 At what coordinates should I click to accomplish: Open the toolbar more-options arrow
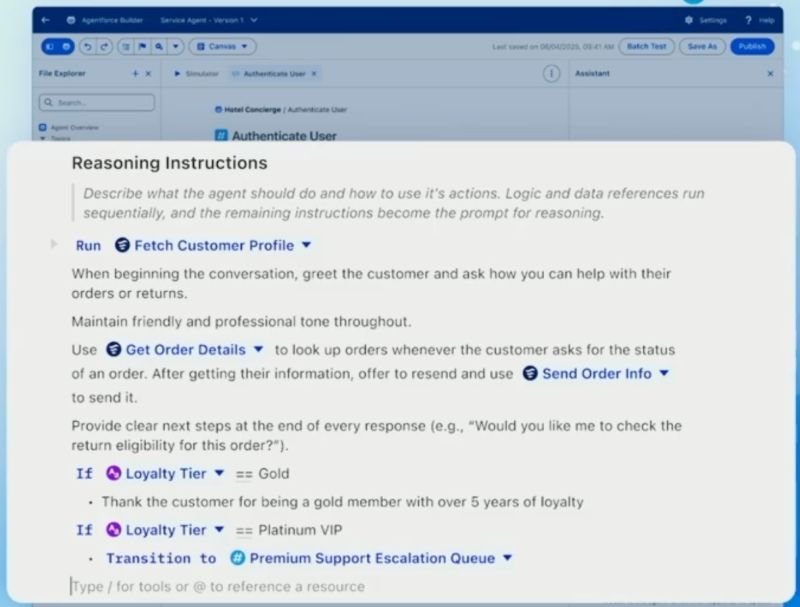pyautogui.click(x=175, y=46)
